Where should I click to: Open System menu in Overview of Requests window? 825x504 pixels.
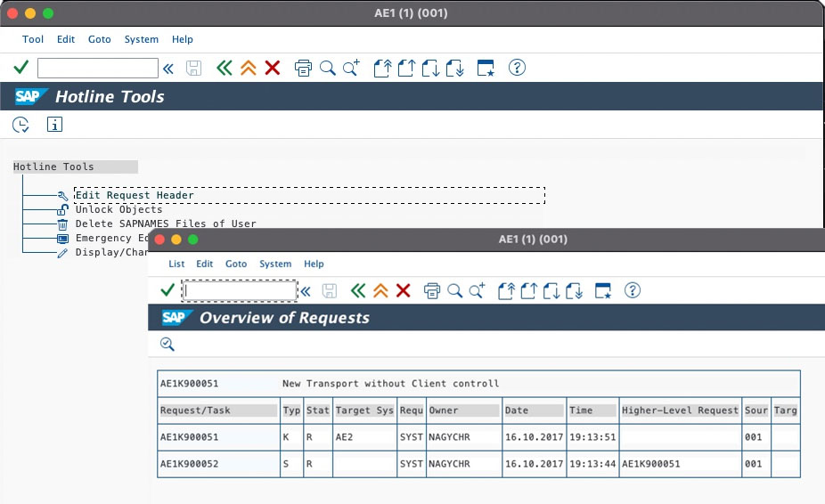coord(275,264)
